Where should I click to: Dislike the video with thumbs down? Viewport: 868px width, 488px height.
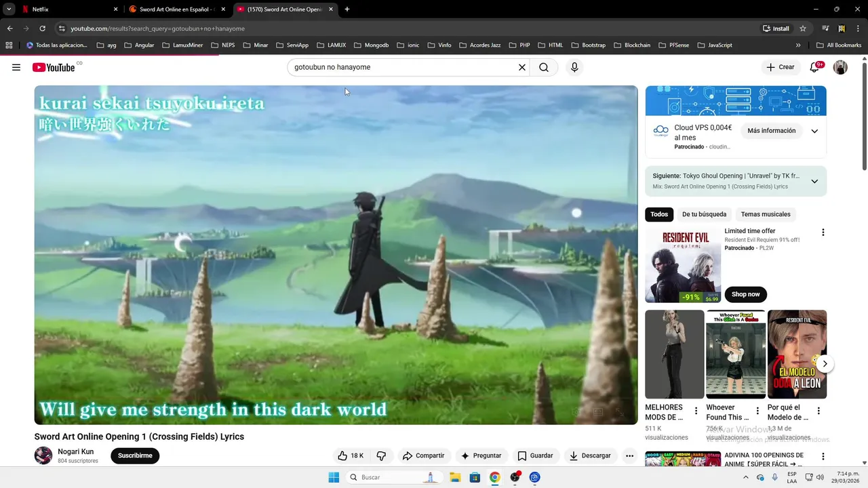pos(381,455)
